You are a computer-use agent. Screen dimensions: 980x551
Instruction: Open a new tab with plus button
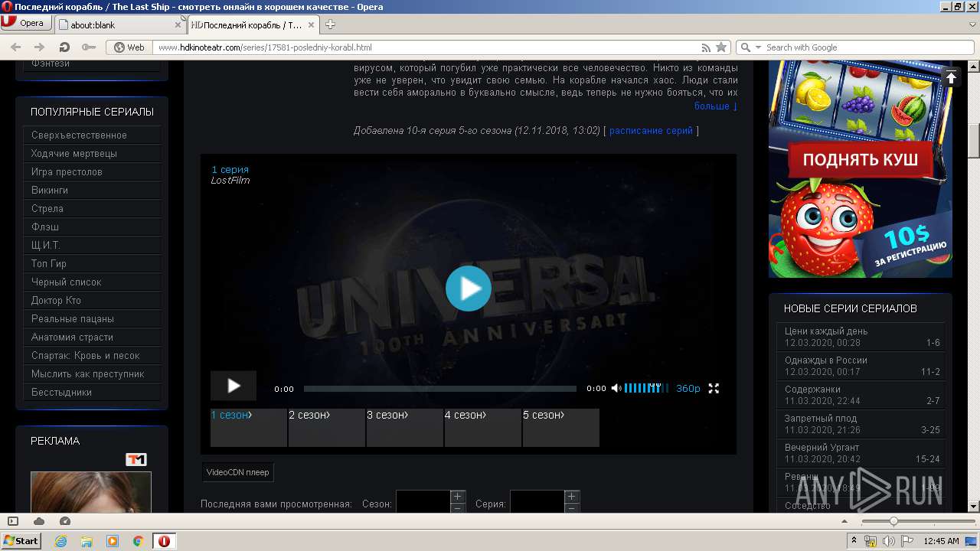(x=331, y=24)
